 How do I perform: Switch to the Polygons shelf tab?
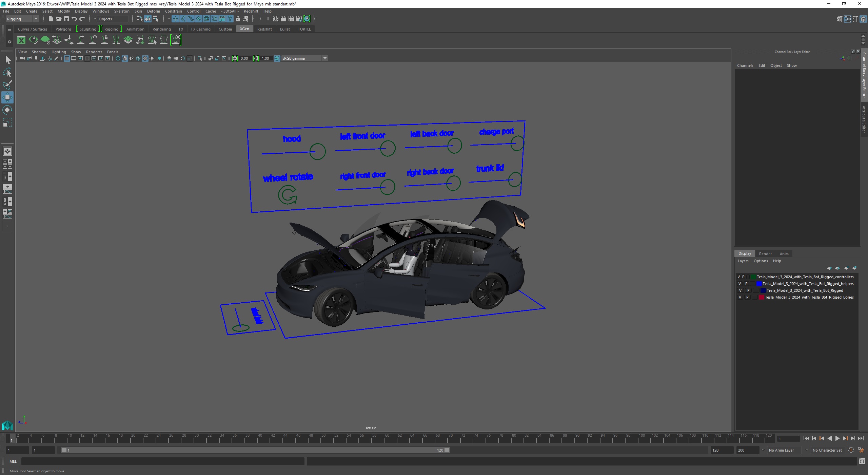point(63,29)
